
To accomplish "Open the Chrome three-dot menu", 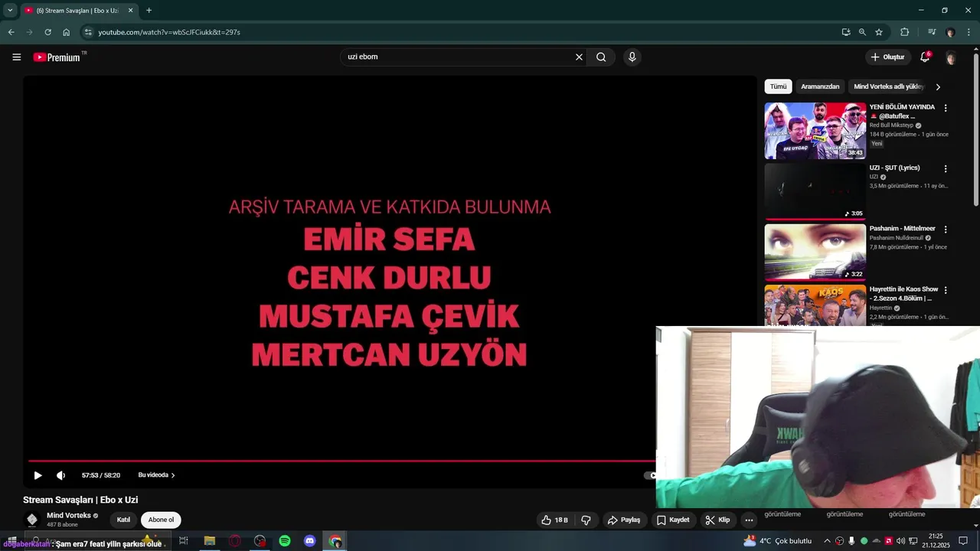I will coord(969,32).
